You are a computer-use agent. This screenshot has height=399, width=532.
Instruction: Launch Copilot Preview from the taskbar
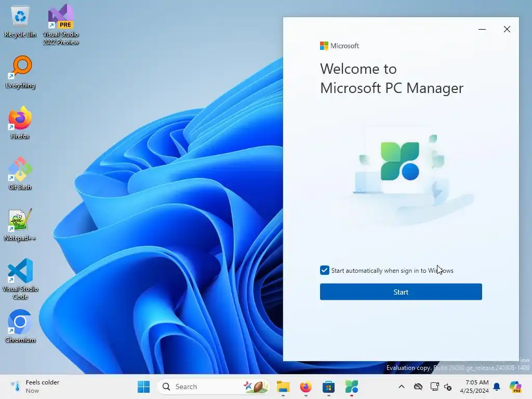[515, 387]
